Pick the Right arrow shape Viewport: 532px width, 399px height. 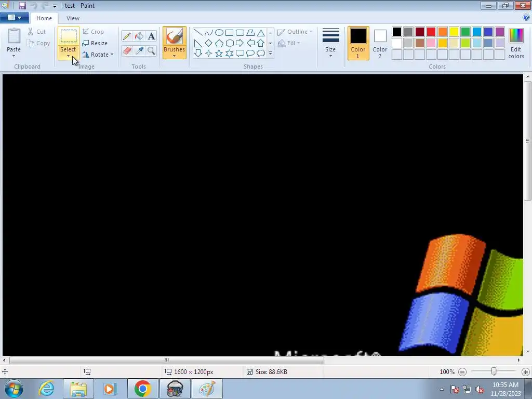(x=240, y=43)
